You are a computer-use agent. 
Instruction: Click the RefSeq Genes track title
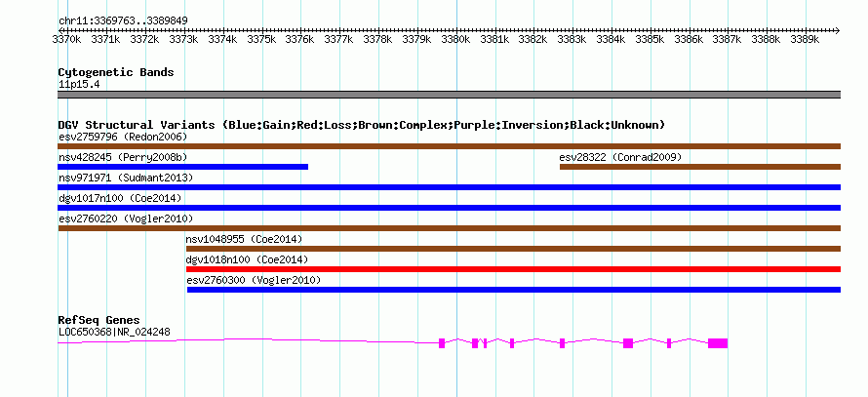click(99, 320)
